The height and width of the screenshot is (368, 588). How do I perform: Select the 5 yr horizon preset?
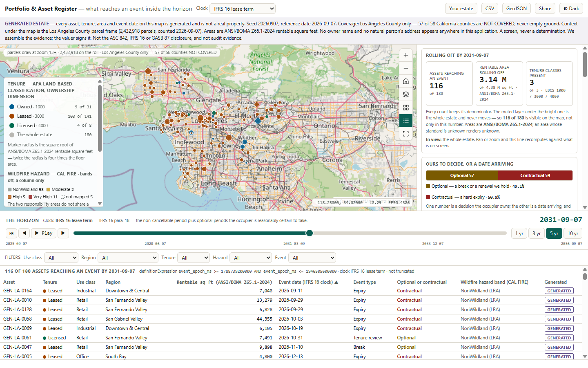click(554, 233)
